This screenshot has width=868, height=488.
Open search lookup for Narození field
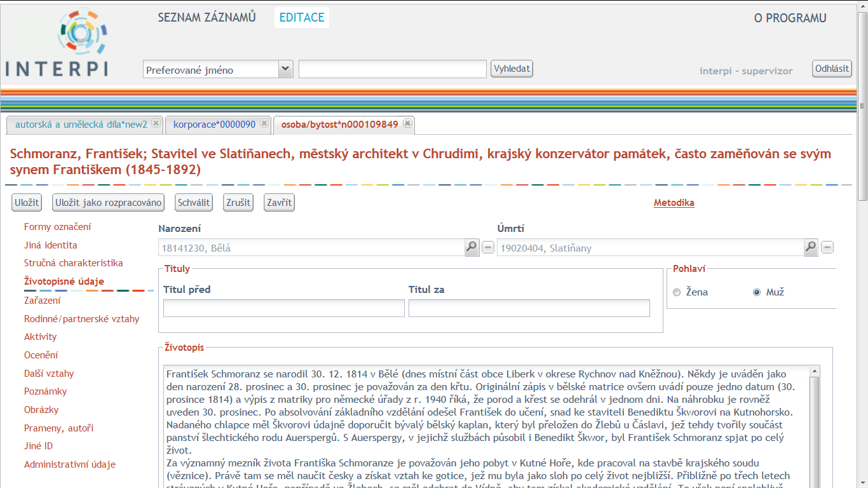point(471,247)
